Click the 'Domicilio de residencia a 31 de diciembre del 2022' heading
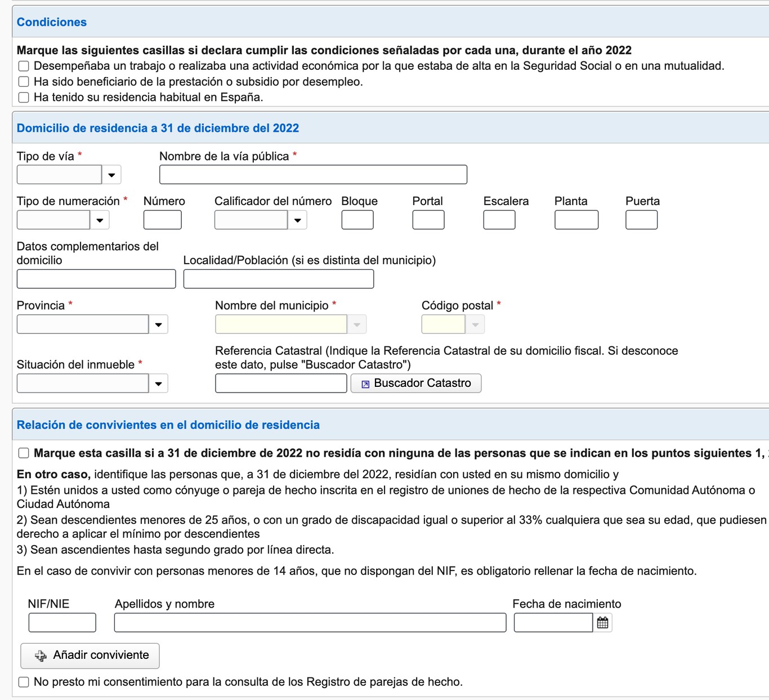This screenshot has width=769, height=700. (x=158, y=128)
